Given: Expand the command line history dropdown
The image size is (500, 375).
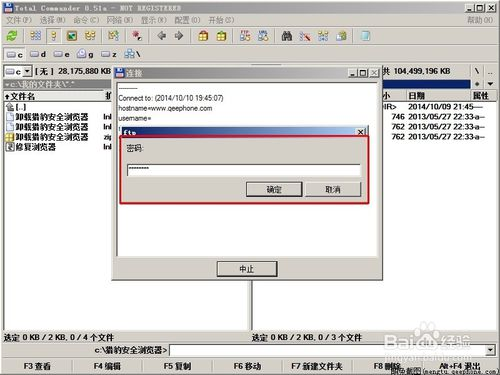Looking at the screenshot, I should [490, 350].
